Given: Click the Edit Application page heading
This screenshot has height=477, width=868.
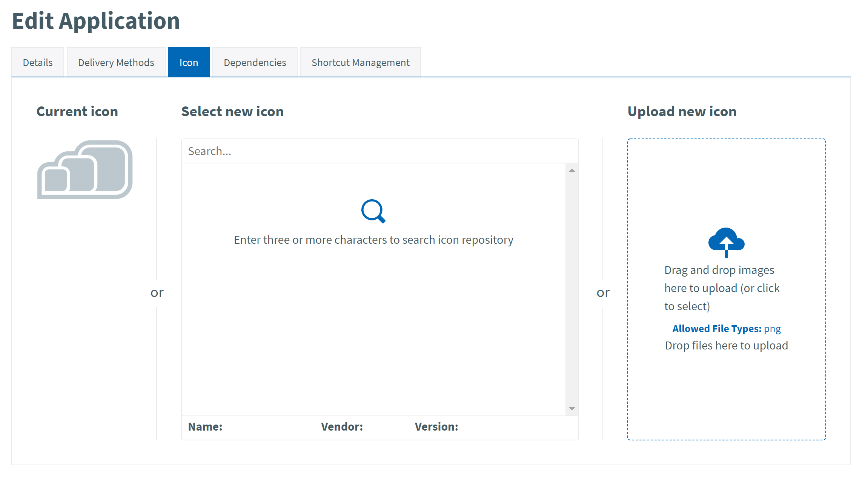Looking at the screenshot, I should 95,21.
